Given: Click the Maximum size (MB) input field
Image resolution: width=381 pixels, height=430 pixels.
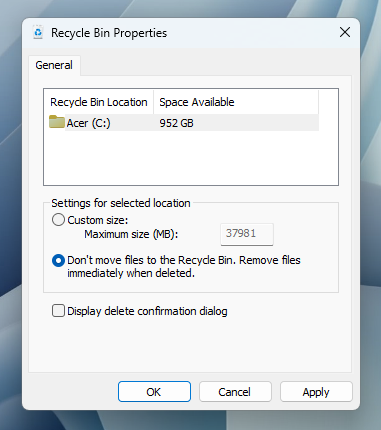Looking at the screenshot, I should coord(247,234).
